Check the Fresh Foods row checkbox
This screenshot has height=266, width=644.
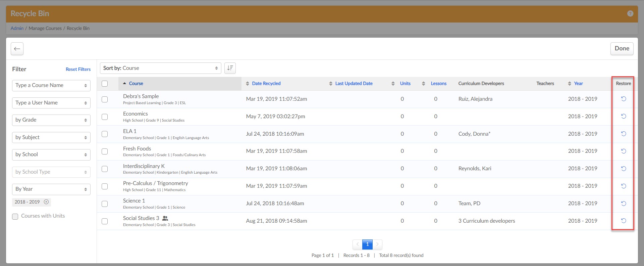coord(105,151)
